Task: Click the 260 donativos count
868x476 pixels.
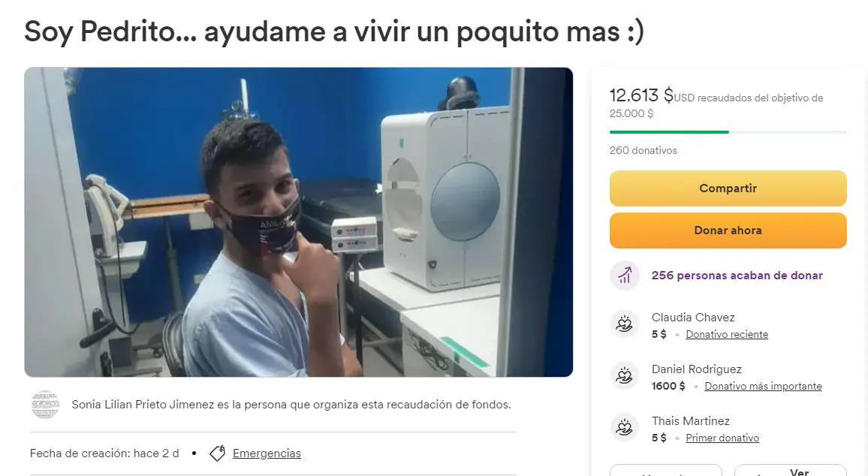Action: point(643,151)
